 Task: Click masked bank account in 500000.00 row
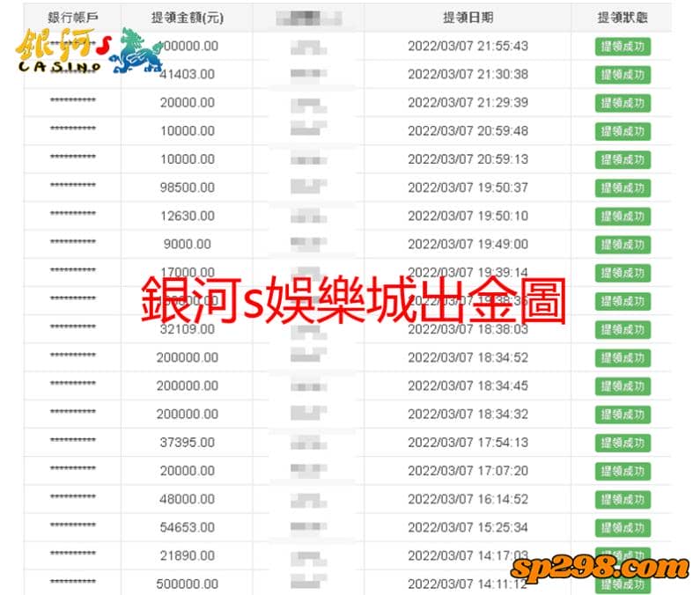pyautogui.click(x=73, y=582)
